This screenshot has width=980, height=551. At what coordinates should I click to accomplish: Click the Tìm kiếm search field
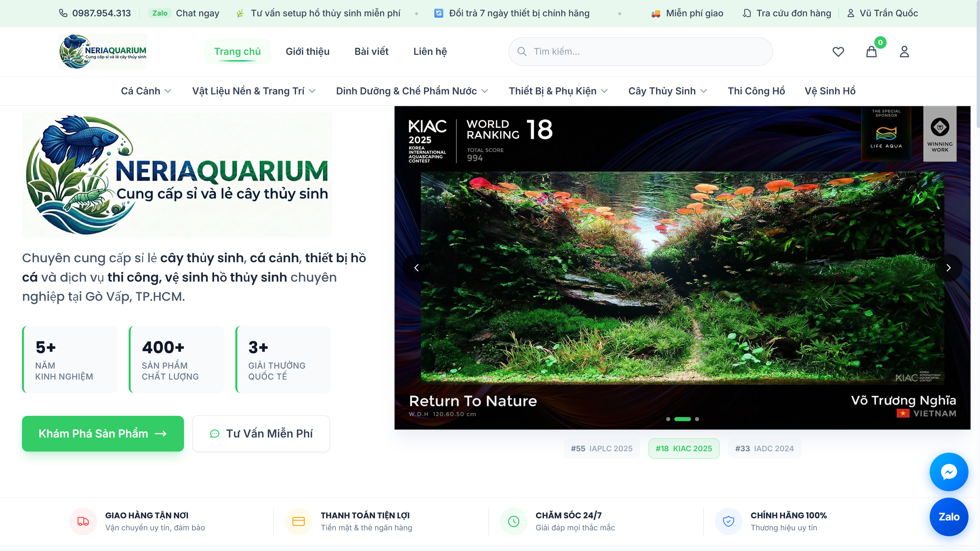[647, 51]
